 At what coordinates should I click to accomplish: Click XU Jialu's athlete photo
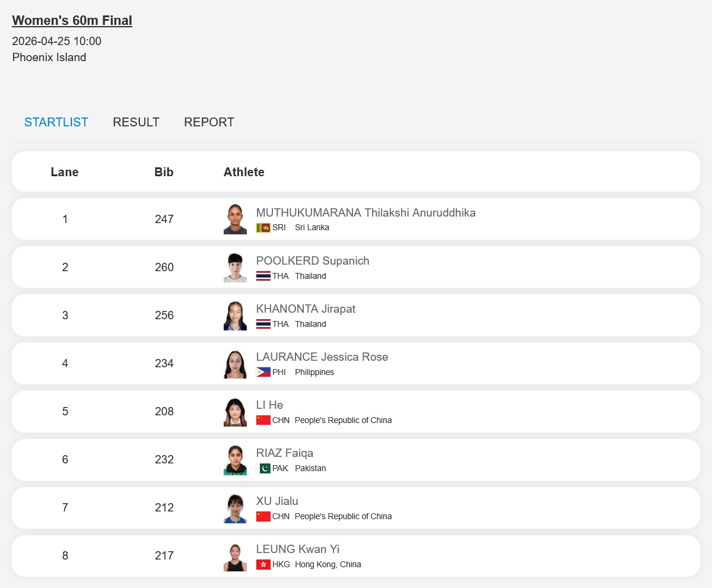click(x=235, y=508)
